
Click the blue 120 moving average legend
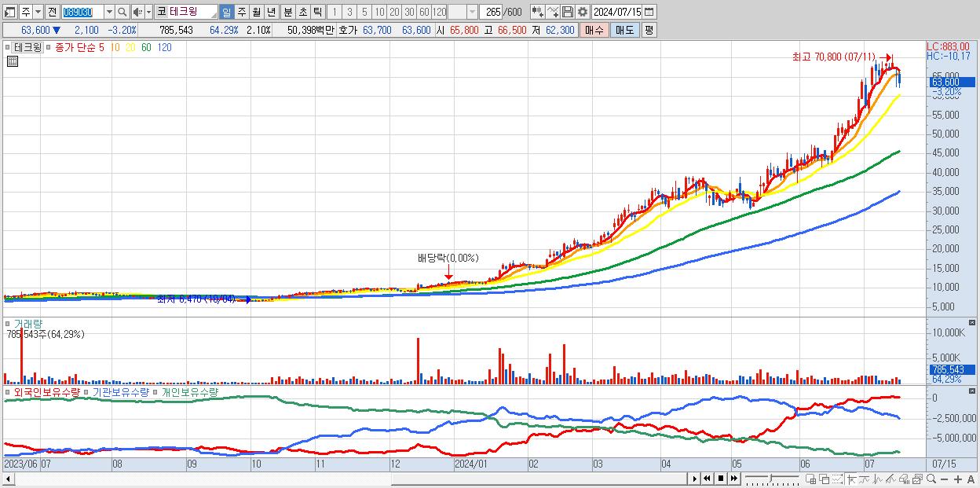coord(165,47)
